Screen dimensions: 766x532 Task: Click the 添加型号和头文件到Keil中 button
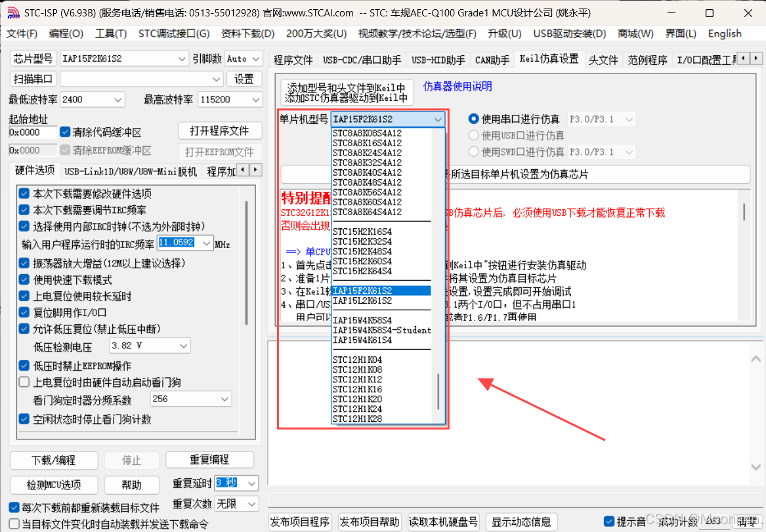[x=347, y=92]
